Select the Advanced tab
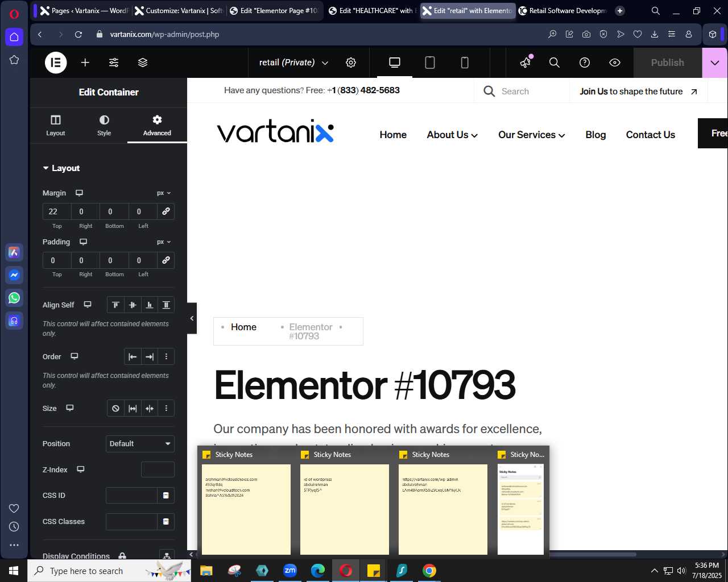Viewport: 728px width, 582px height. coord(157,125)
